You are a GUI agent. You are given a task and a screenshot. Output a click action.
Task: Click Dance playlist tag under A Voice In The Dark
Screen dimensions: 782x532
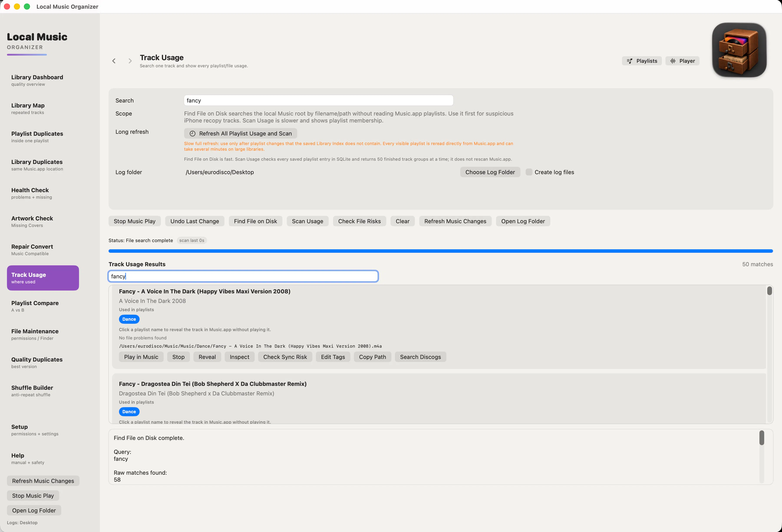[x=129, y=319]
